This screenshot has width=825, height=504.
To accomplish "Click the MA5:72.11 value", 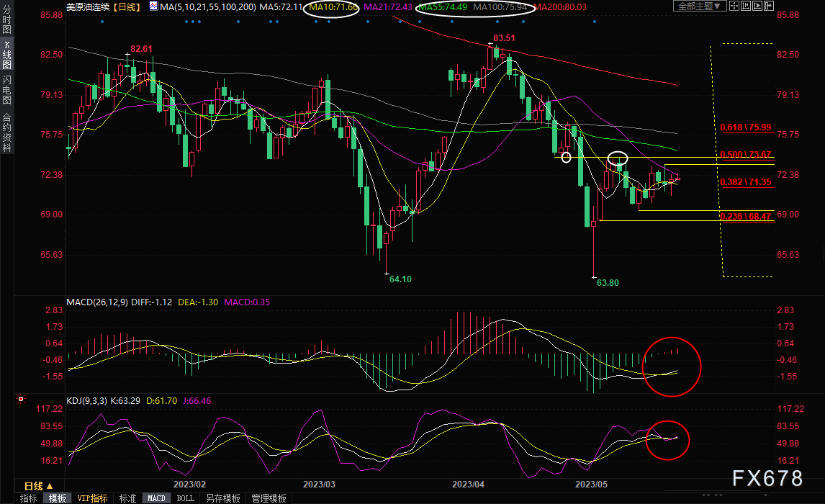I will coord(281,6).
